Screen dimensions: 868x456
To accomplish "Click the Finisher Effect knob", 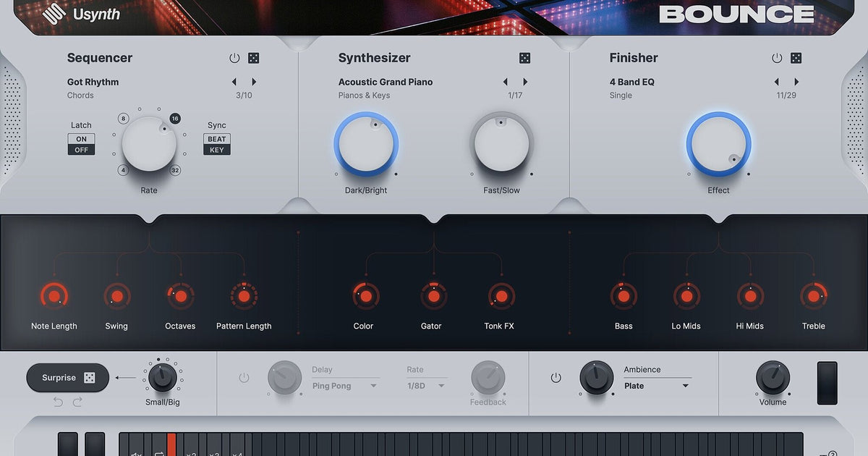I will click(x=719, y=144).
